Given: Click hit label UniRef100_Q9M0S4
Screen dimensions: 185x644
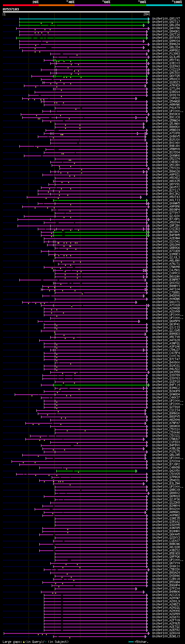Looking at the screenshot, I should point(166,41).
